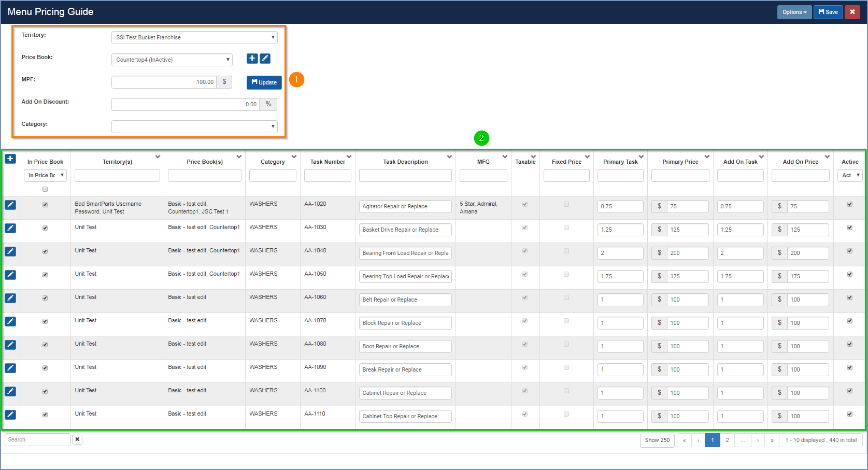868x470 pixels.
Task: Go to the first page arrow
Action: click(x=684, y=440)
